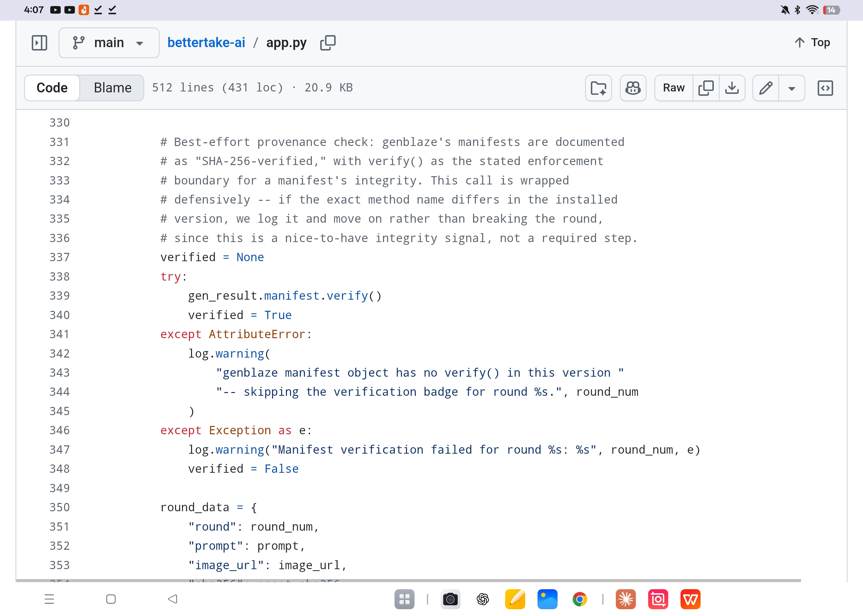Screen dimensions: 863x616
Task: Open the app drawer grid icon
Action: pos(404,599)
